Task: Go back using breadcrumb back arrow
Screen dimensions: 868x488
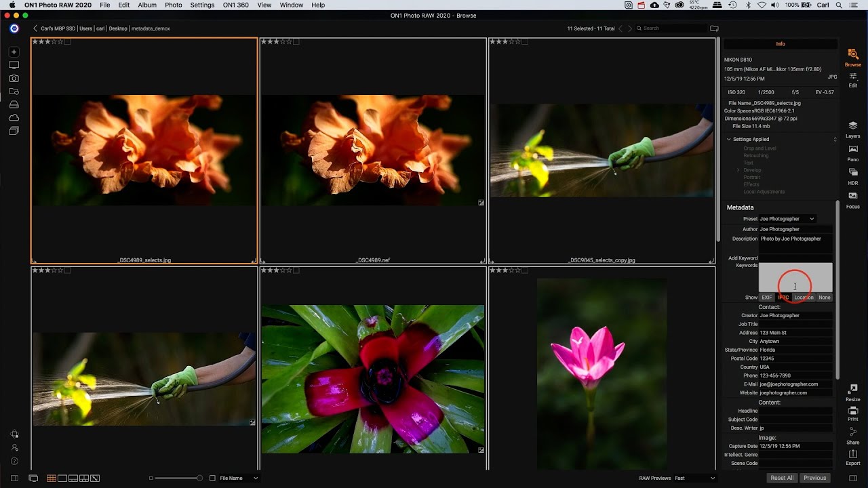Action: point(35,28)
